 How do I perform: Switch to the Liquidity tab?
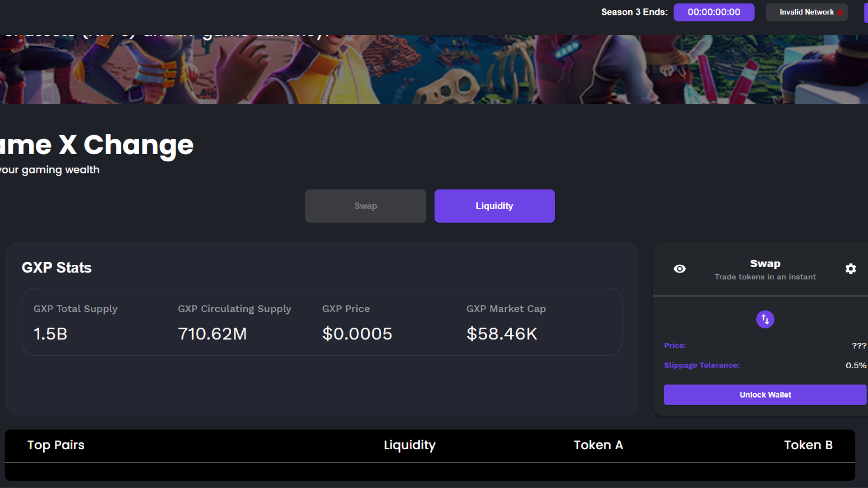pos(495,206)
